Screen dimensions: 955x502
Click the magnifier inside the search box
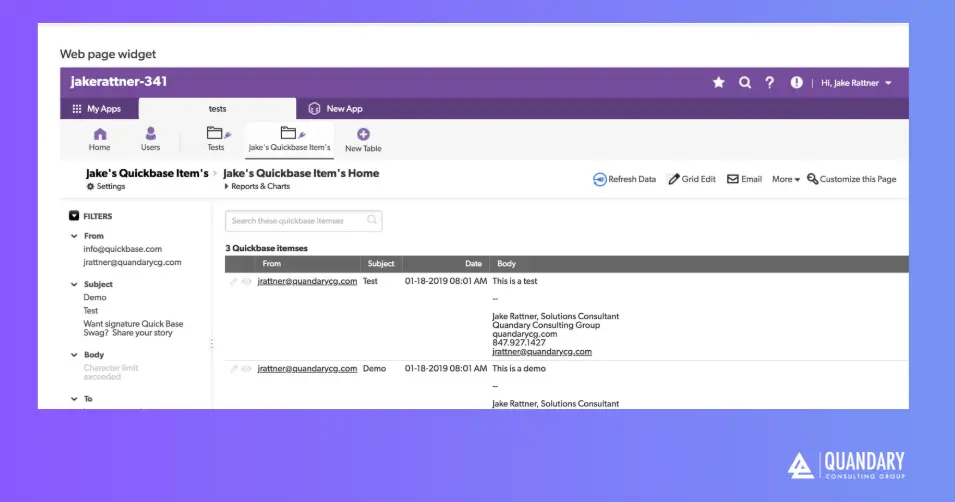[372, 220]
